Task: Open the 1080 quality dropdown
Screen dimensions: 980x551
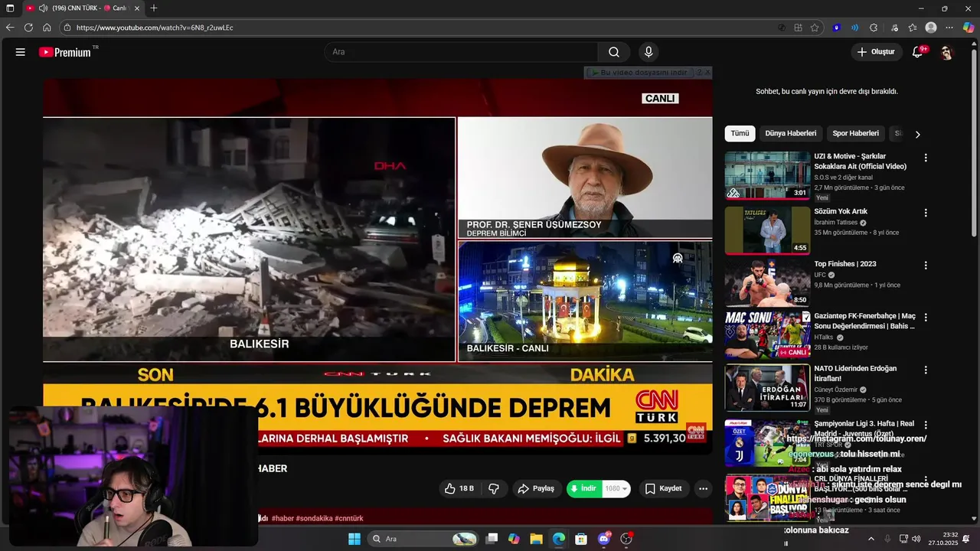Action: click(616, 488)
